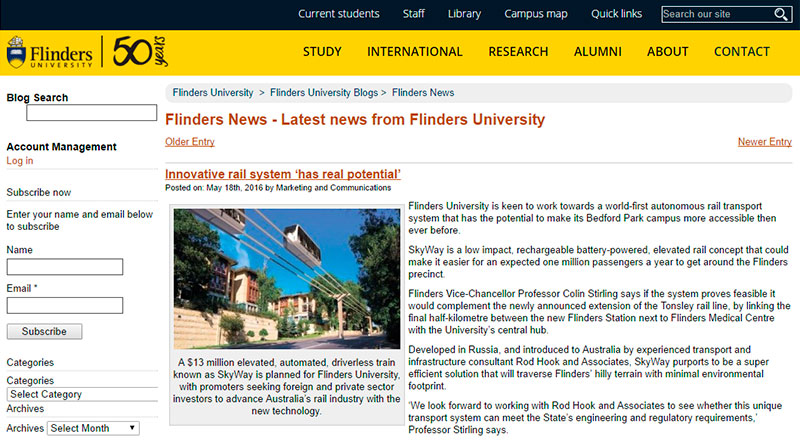Open the ALUMNI menu item
Screen dimensions: 800x440
597,52
